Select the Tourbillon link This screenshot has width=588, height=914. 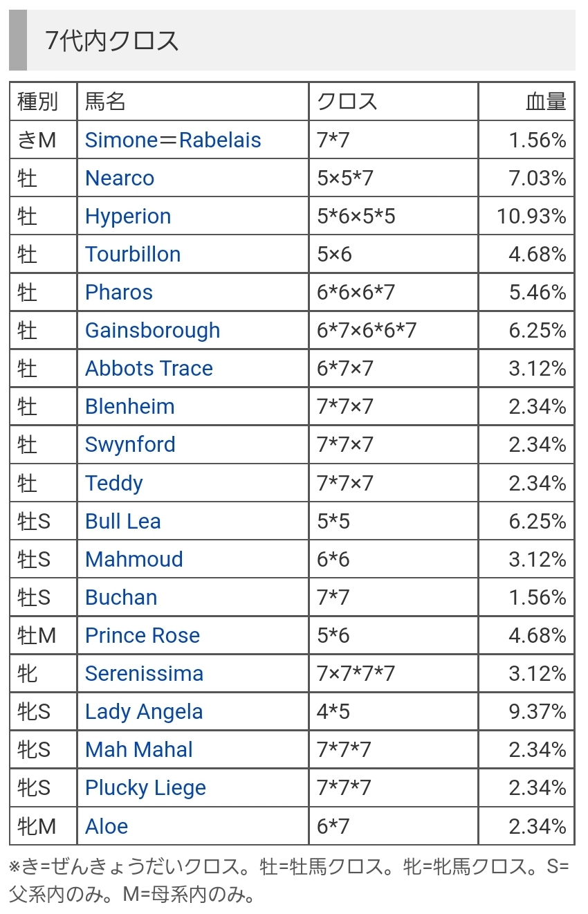[x=133, y=254]
